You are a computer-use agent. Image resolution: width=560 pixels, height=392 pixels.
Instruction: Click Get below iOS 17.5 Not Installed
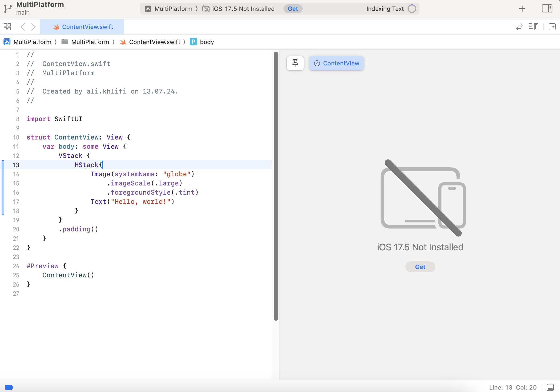(x=420, y=267)
